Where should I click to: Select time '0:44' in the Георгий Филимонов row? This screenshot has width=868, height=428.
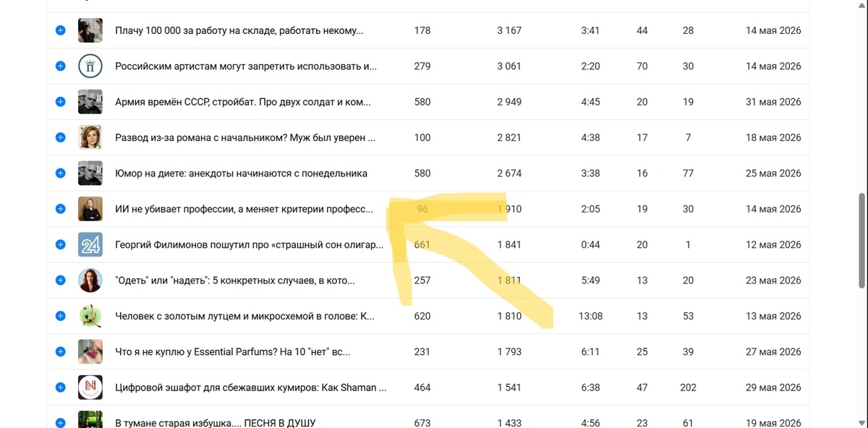click(x=590, y=244)
